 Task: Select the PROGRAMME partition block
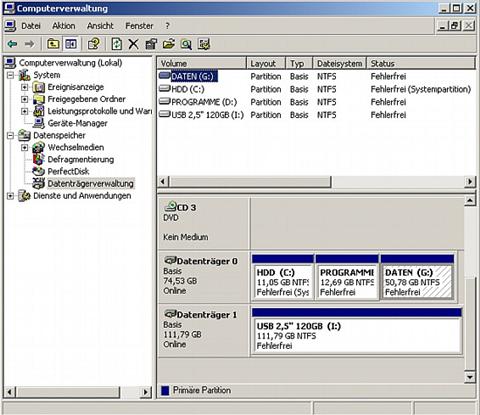[347, 277]
